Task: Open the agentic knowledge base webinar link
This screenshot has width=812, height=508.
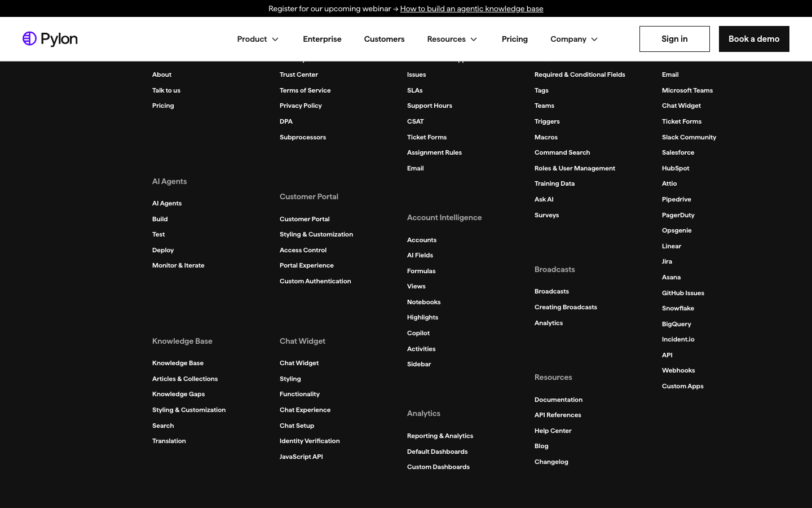Action: pos(471,8)
